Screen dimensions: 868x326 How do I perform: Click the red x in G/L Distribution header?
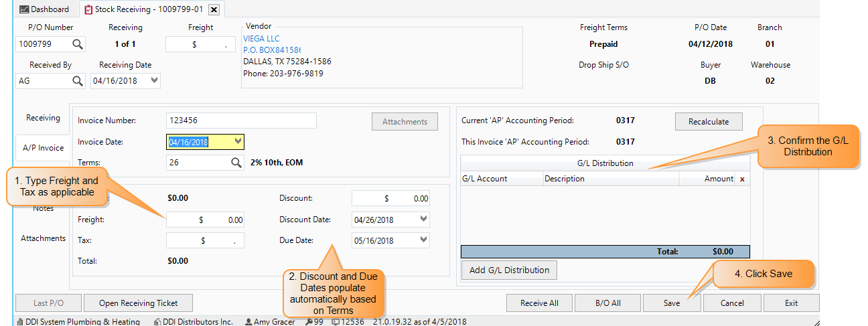point(742,179)
